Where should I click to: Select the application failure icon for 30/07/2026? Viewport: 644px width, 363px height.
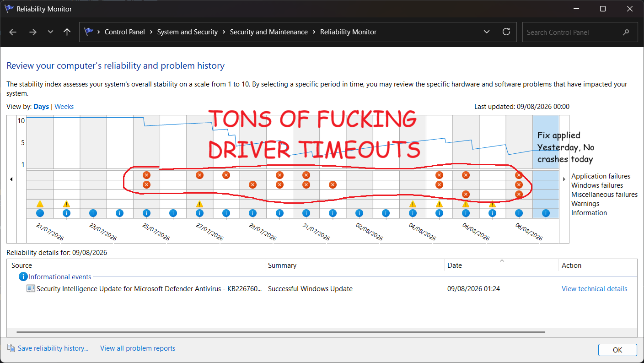(279, 175)
